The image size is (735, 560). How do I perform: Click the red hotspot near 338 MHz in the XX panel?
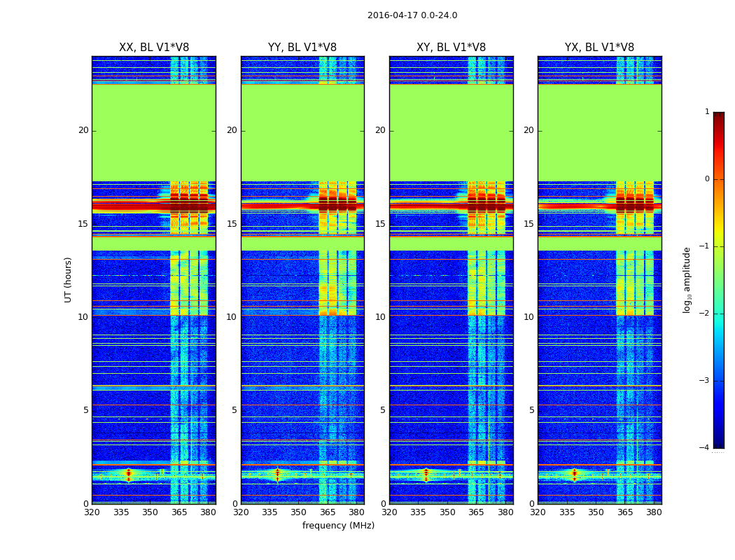point(129,474)
